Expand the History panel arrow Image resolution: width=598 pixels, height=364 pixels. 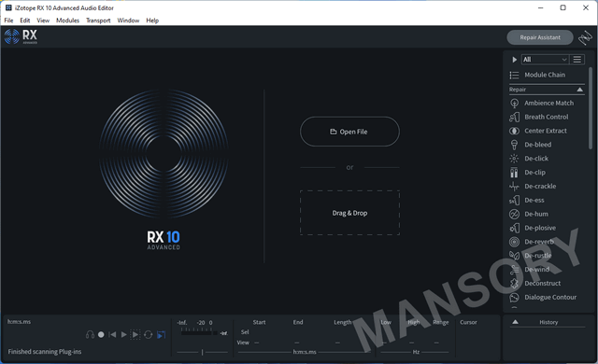coord(515,322)
